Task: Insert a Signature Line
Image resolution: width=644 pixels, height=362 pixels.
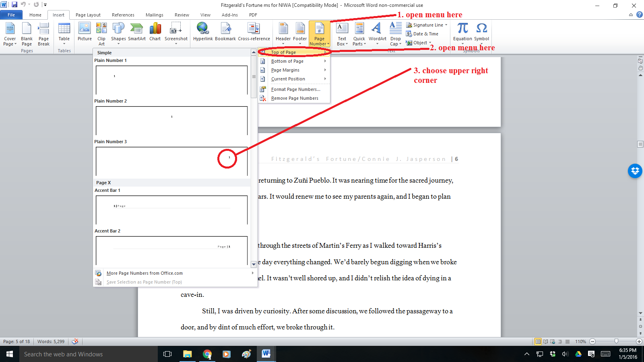Action: point(425,25)
